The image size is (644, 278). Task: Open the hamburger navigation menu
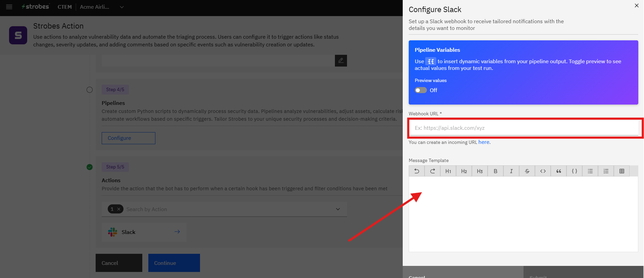point(9,7)
